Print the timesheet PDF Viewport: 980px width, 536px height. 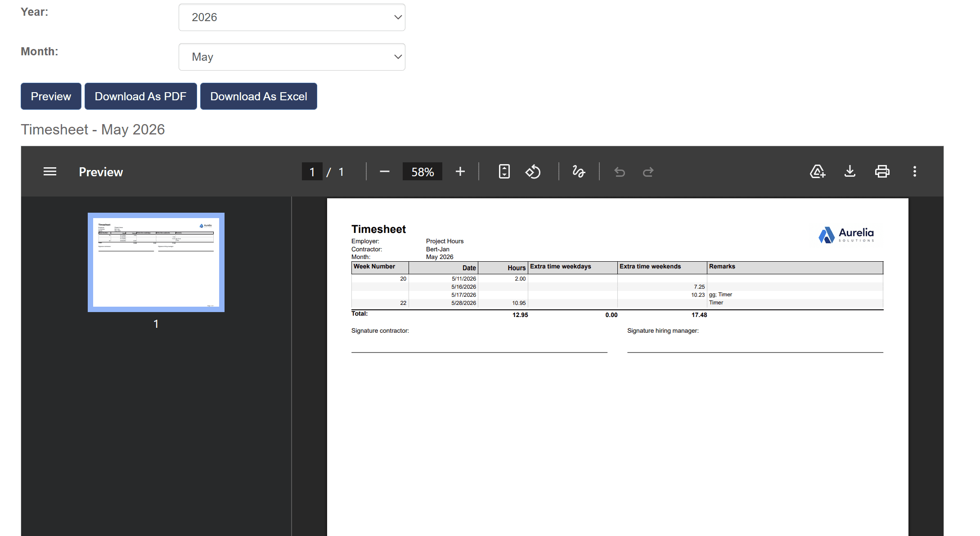pos(882,172)
